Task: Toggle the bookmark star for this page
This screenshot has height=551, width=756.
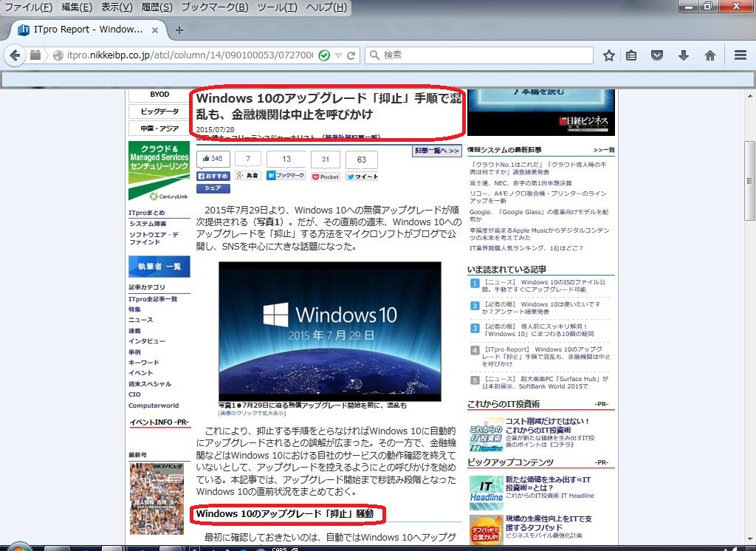Action: (608, 55)
